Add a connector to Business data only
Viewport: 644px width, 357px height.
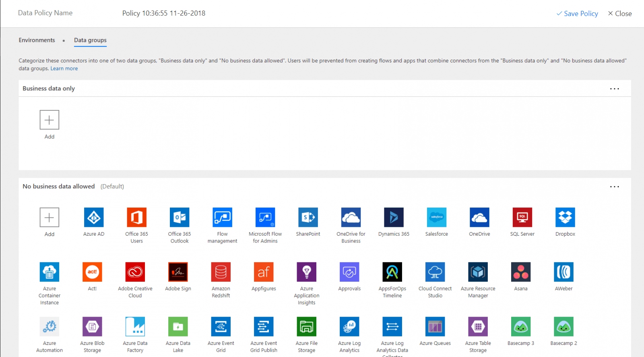coord(50,120)
